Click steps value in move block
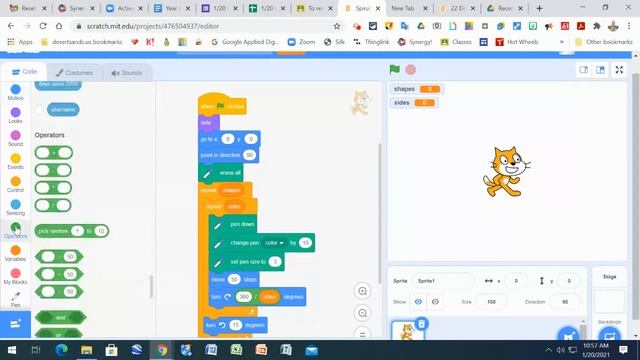640x360 pixels. 234,279
